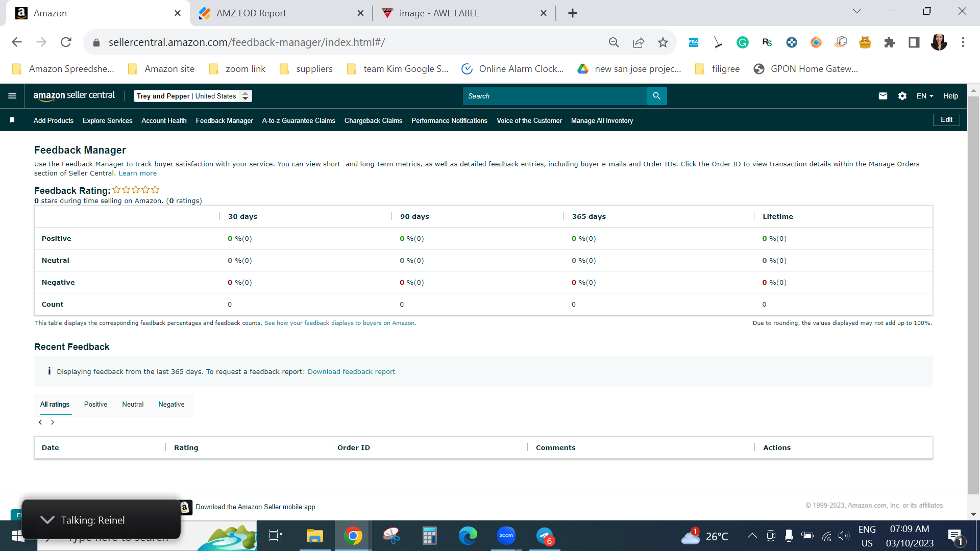The height and width of the screenshot is (551, 980).
Task: Open Voice of the Customer
Action: coord(529,120)
